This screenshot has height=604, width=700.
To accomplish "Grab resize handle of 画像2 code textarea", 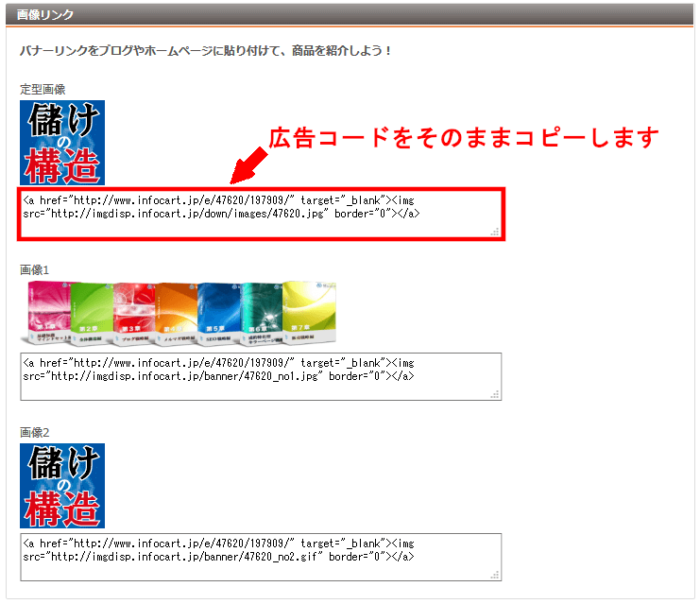I will pos(495,575).
